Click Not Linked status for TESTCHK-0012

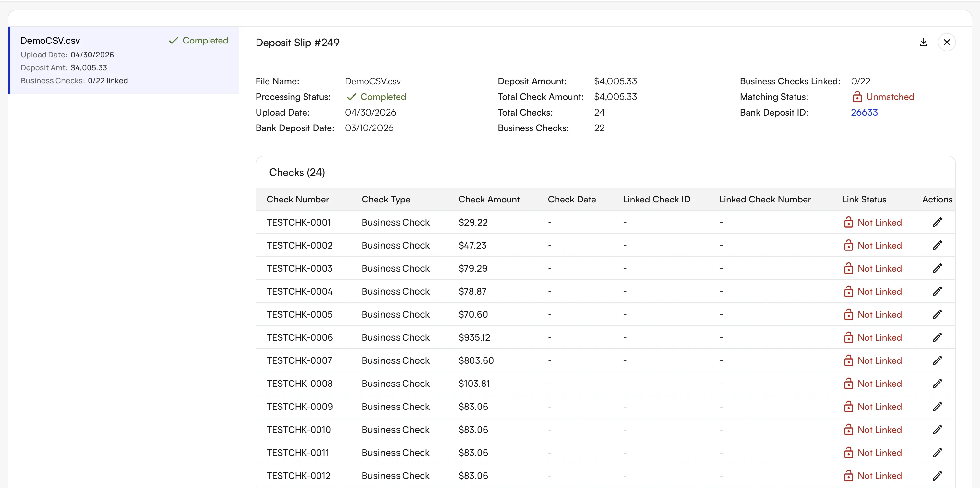coord(873,475)
